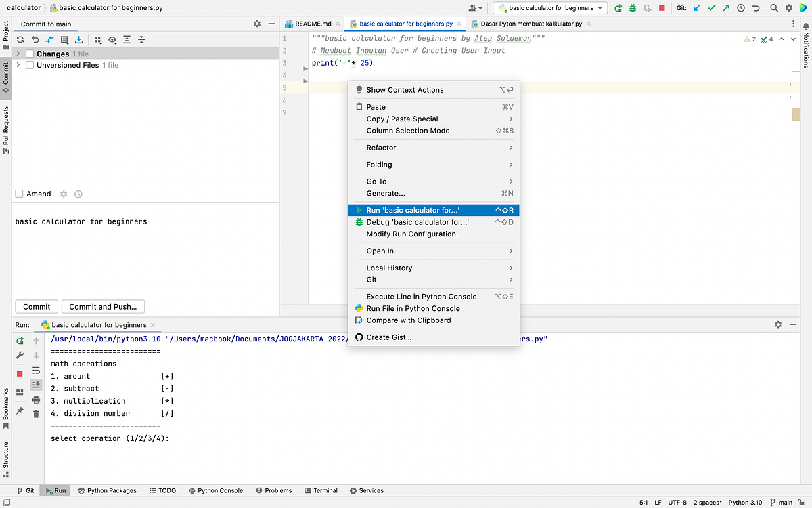This screenshot has height=508, width=812.
Task: Pin the Run tab using the pin icon
Action: click(19, 412)
